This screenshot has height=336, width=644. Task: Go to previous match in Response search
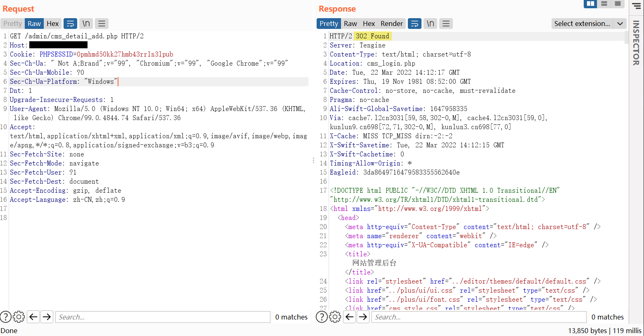tap(350, 317)
